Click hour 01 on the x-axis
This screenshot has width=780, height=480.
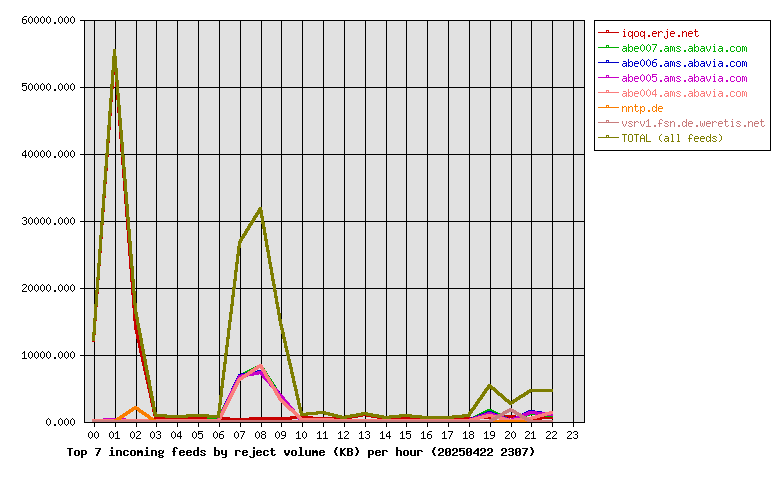point(114,435)
